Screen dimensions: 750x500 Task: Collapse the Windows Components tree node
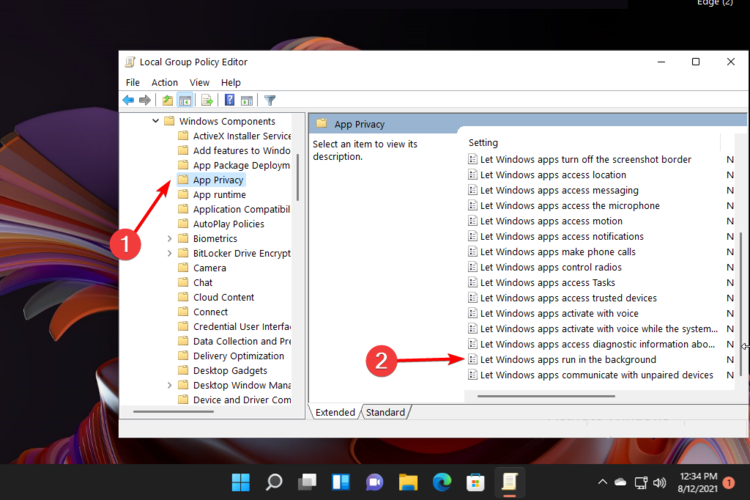pos(155,121)
